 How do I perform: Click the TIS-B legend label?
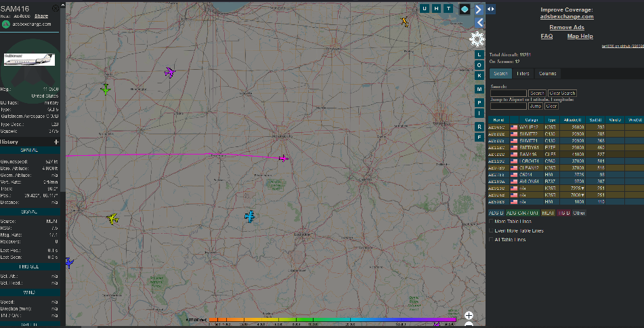[x=564, y=213]
